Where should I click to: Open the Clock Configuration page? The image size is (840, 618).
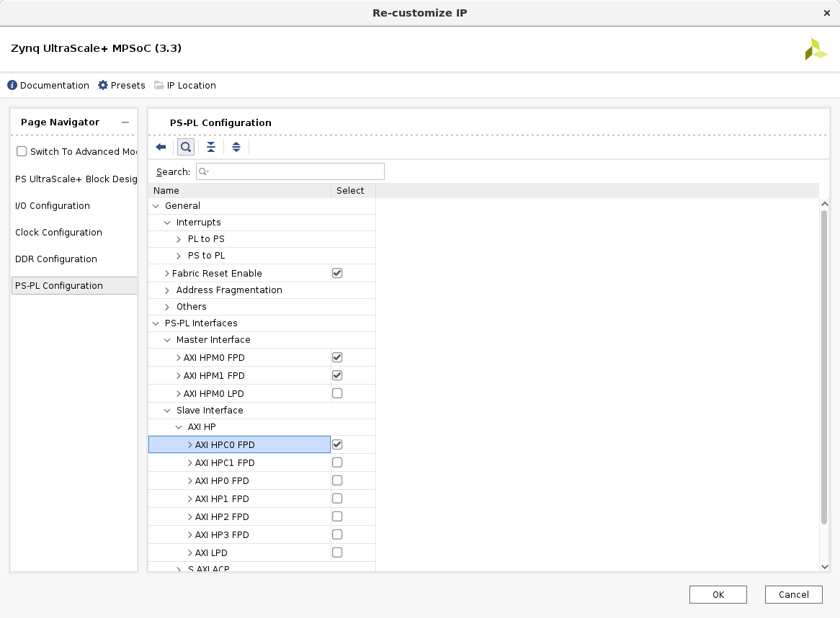[x=58, y=232]
